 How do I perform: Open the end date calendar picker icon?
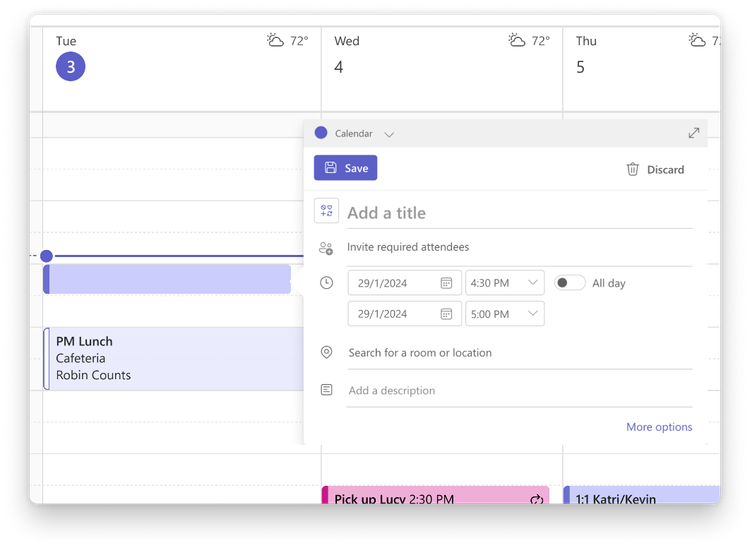(x=446, y=314)
